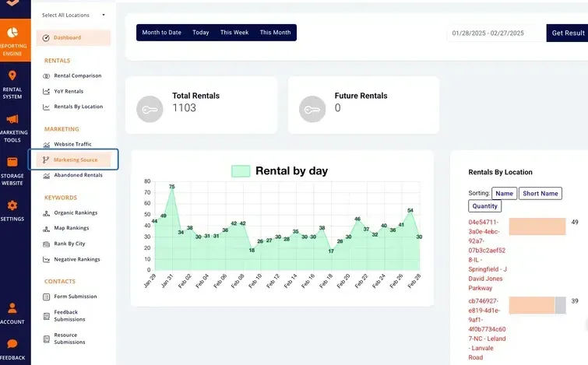Click the YoY Rentals chart icon
The image size is (588, 365).
(x=46, y=91)
